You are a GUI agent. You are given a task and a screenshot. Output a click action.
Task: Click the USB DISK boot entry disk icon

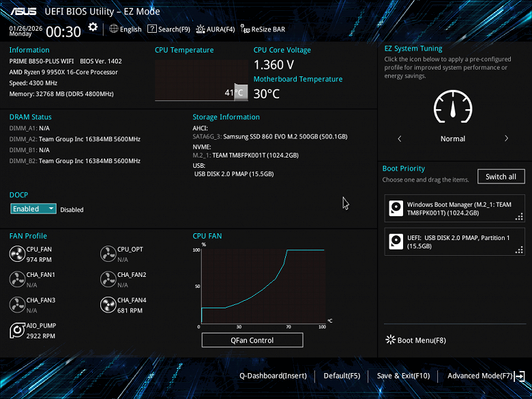[396, 241]
